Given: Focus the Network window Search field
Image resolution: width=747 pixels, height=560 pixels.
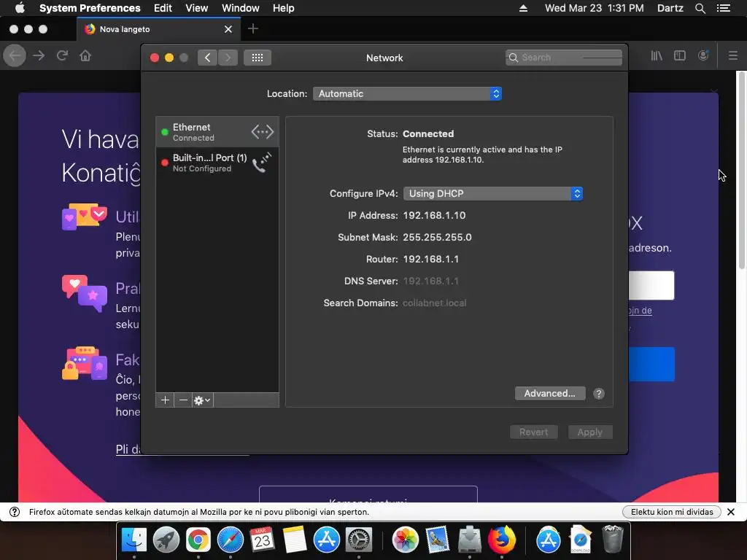Looking at the screenshot, I should coord(564,58).
